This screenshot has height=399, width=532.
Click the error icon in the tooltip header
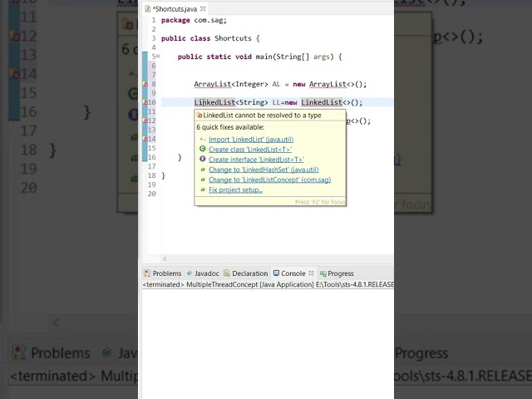pyautogui.click(x=199, y=115)
